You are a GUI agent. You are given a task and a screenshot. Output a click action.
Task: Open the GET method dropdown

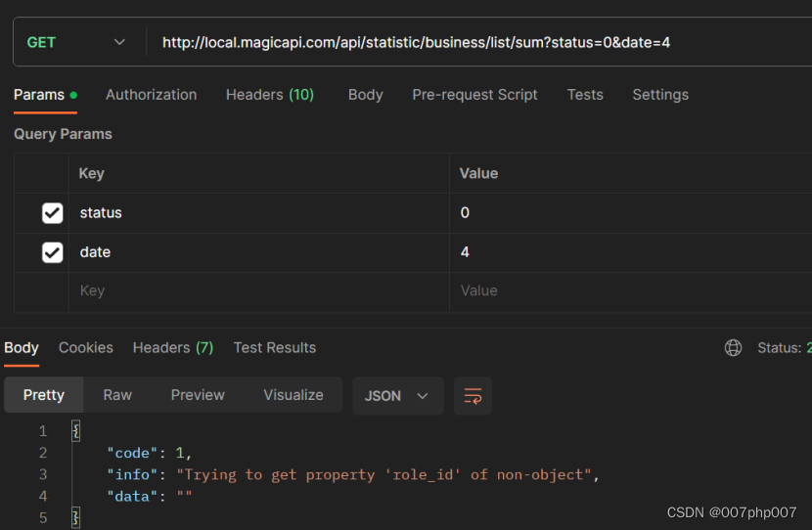tap(76, 42)
